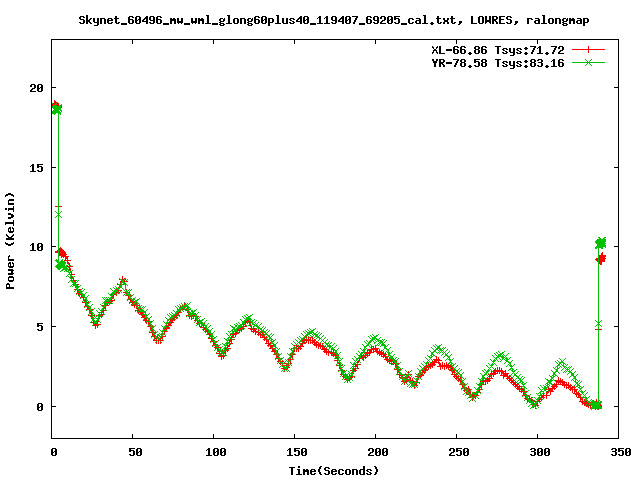The width and height of the screenshot is (640, 480).
Task: Click the plot title Skynet_60496 file name
Action: 267,20
